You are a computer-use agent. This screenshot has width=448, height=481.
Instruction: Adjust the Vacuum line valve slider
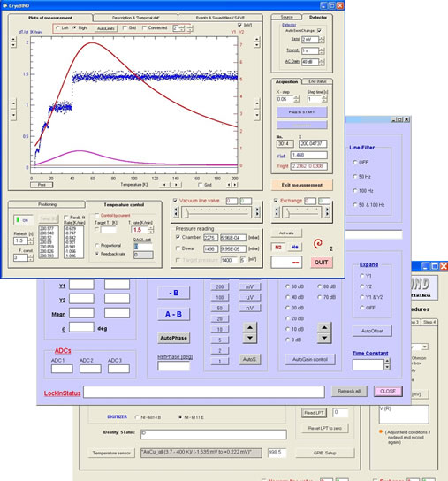[216, 212]
